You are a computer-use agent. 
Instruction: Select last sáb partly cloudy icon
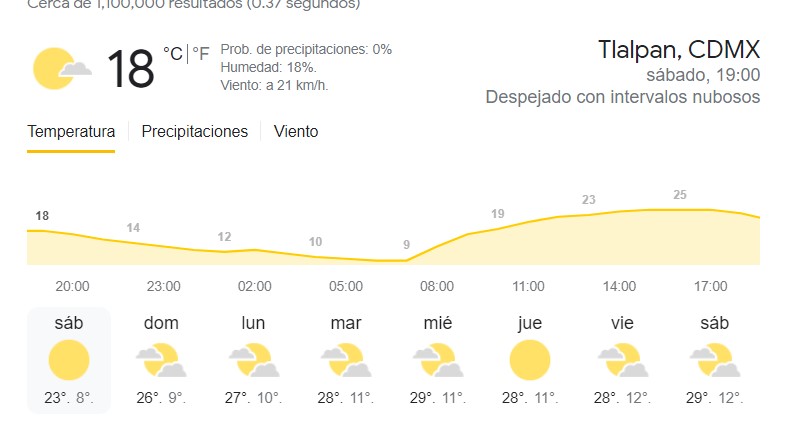[715, 360]
